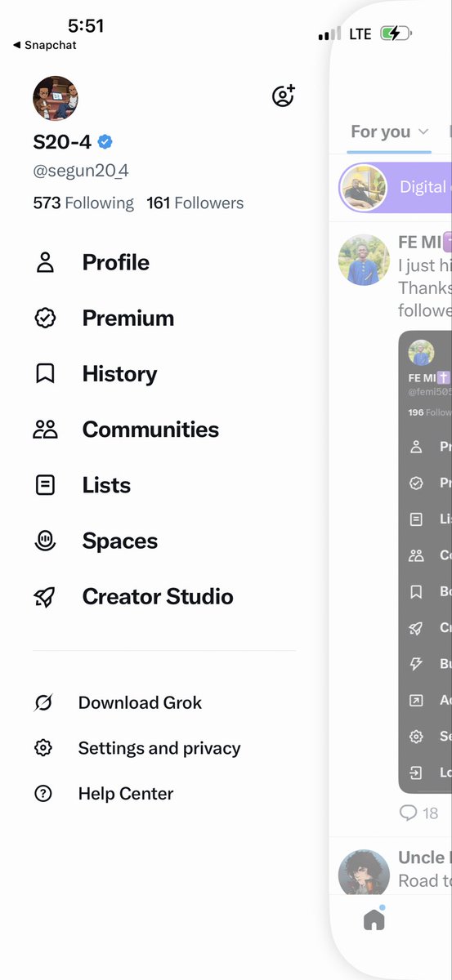Select the @segun20_4 handle

(81, 171)
